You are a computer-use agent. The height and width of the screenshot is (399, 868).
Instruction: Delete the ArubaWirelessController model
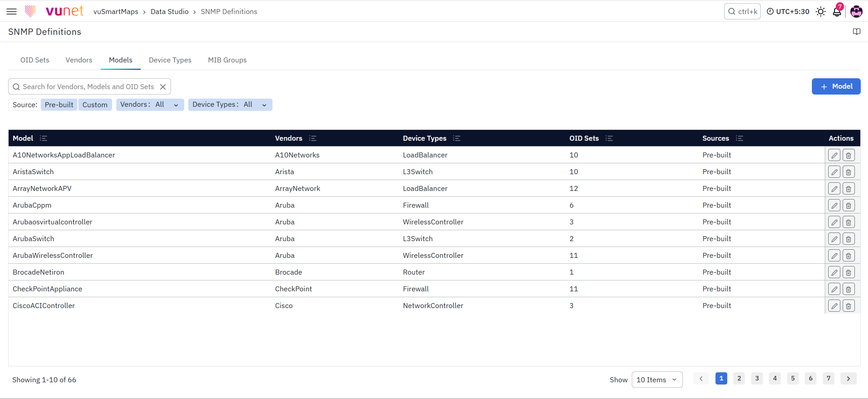click(849, 256)
